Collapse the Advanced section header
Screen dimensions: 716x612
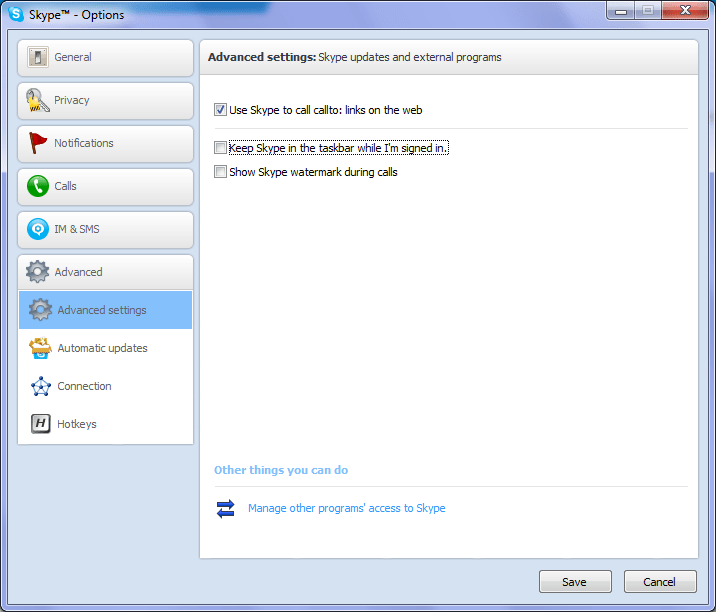pyautogui.click(x=105, y=272)
